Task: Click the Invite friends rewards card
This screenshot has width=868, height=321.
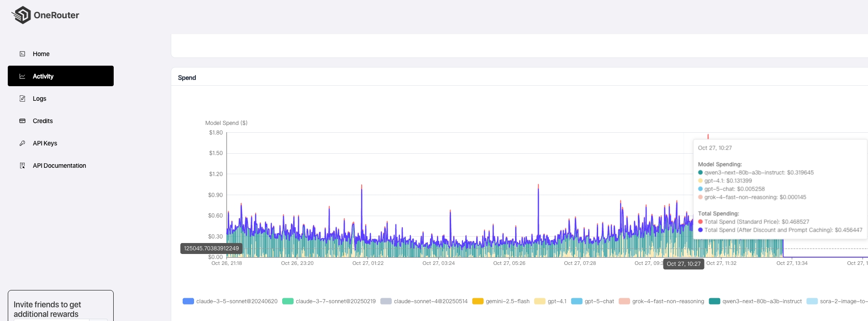Action: [60, 307]
